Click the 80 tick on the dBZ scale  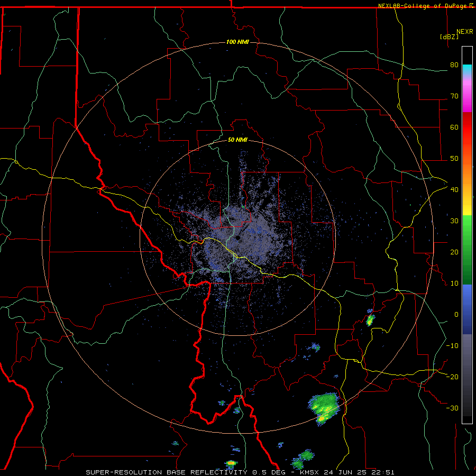[x=454, y=65]
